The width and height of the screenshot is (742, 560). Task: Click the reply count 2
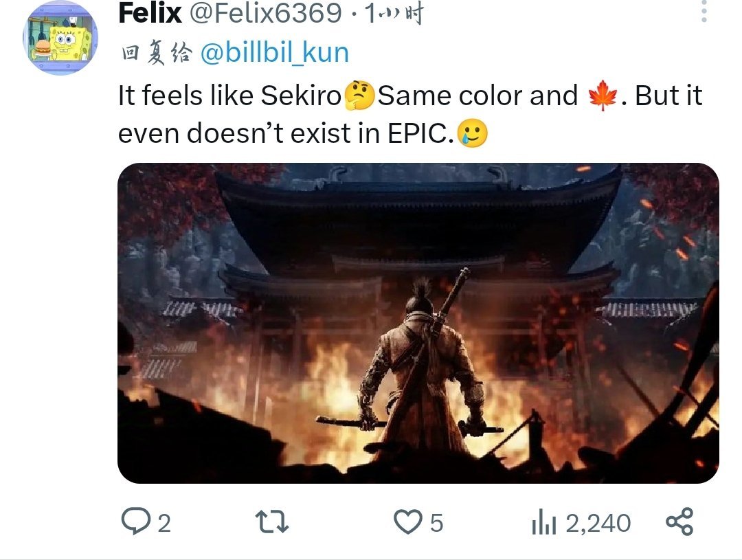pos(164,524)
